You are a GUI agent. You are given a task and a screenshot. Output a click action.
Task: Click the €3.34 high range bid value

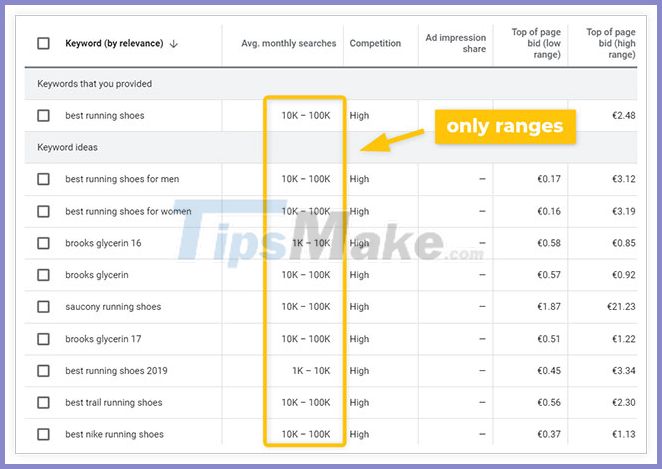[624, 371]
